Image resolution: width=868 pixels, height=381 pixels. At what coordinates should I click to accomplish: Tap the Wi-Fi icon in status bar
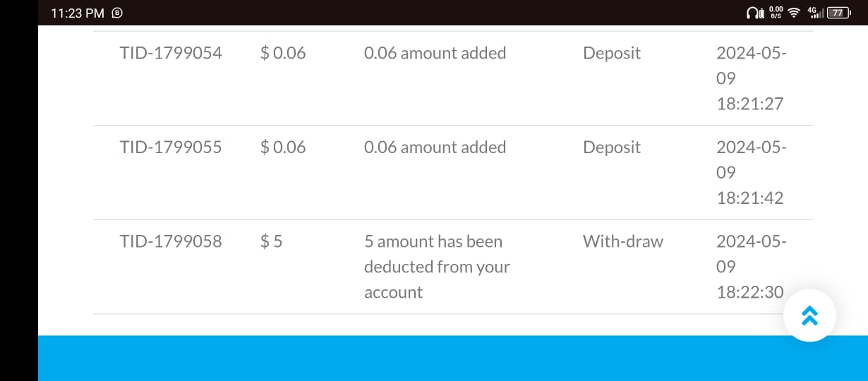794,13
